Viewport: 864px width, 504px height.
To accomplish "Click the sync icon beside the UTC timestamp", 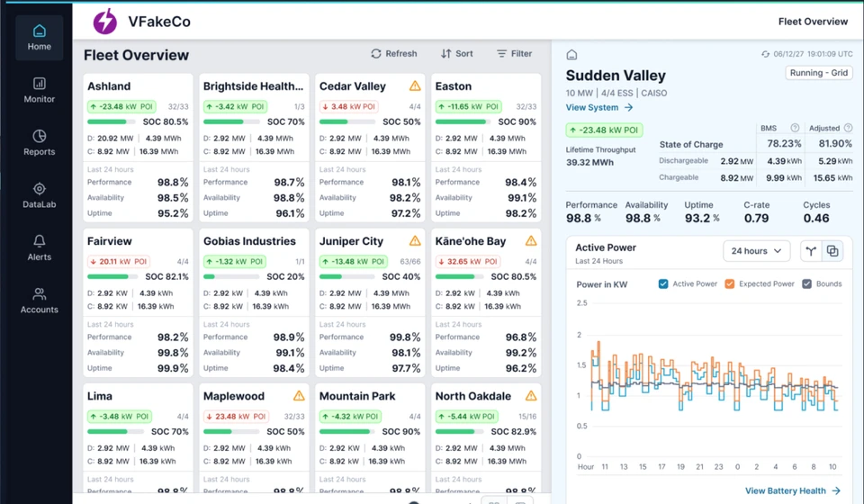I will tap(765, 54).
